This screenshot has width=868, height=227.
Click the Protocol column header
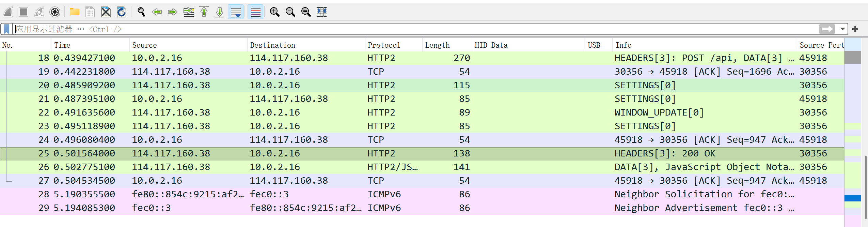pyautogui.click(x=384, y=45)
